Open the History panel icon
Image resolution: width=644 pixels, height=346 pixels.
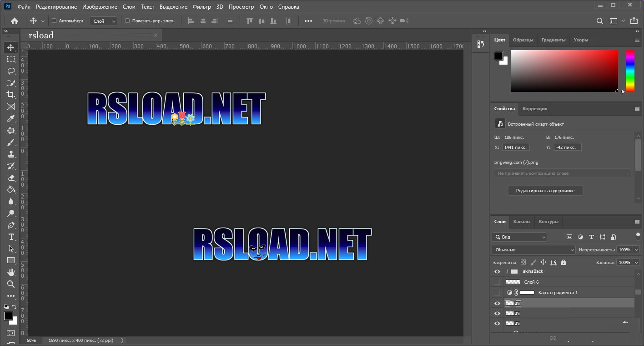(x=480, y=44)
